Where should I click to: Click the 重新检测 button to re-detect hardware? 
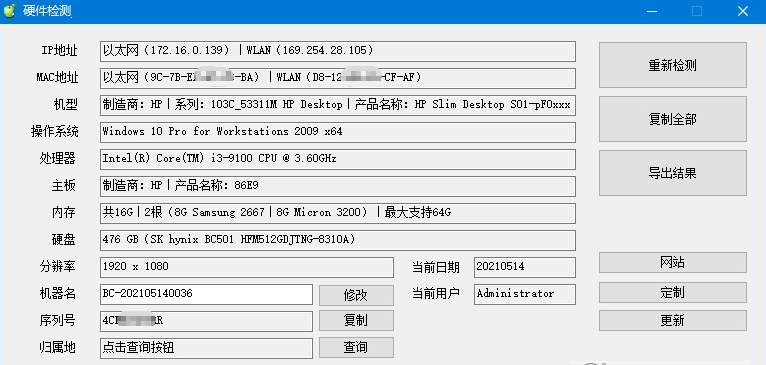pyautogui.click(x=673, y=65)
